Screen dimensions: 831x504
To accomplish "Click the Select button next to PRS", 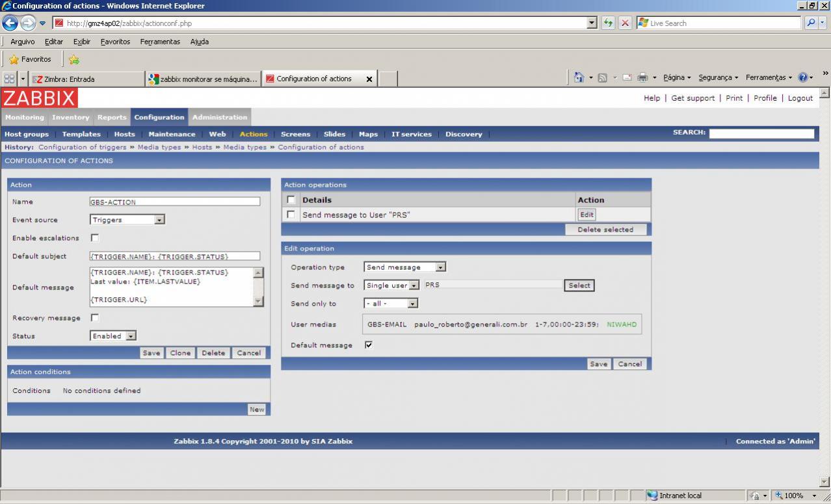I will click(579, 285).
